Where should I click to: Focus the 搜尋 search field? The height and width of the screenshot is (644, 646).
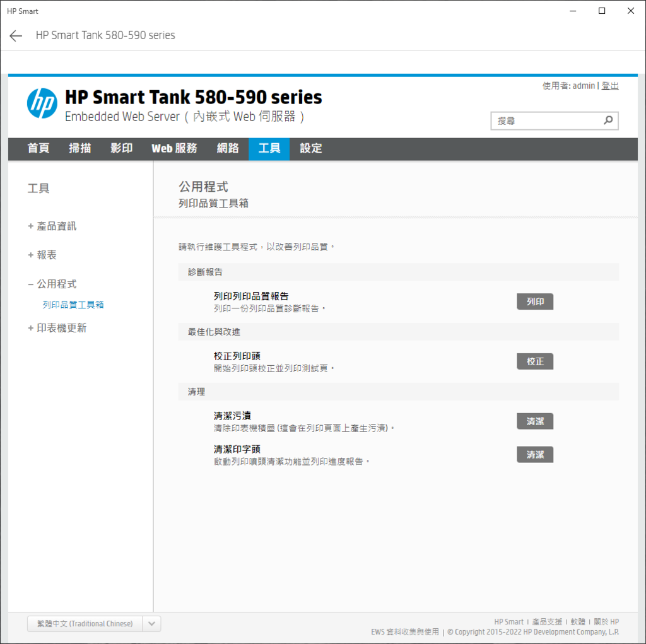554,120
